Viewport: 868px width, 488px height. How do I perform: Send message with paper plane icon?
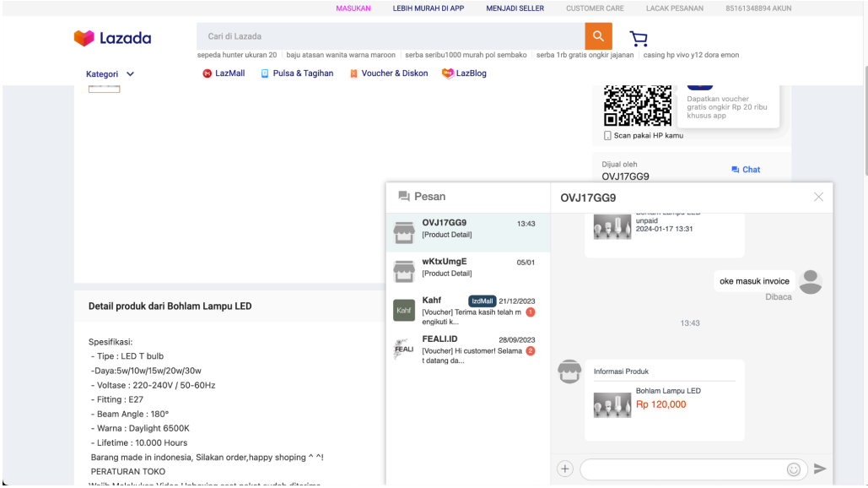[x=820, y=469]
